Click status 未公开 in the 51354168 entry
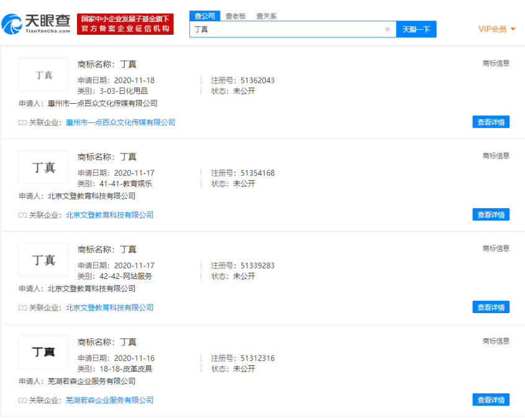The height and width of the screenshot is (420, 525). [244, 183]
